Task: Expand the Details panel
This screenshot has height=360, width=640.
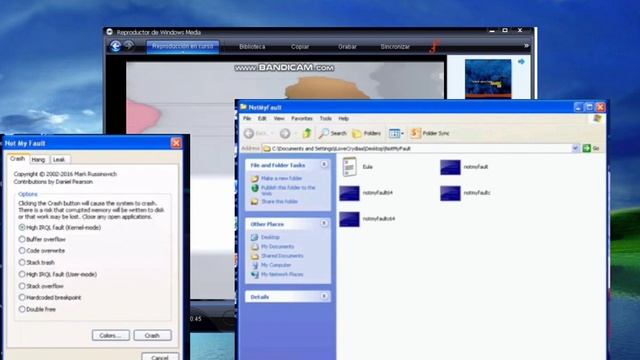Action: [324, 296]
